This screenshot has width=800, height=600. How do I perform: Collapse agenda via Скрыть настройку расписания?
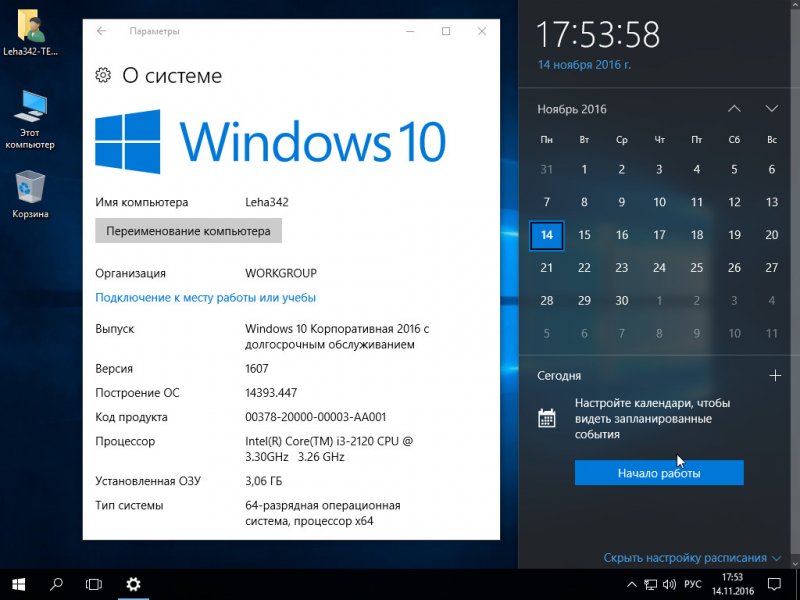click(x=692, y=558)
